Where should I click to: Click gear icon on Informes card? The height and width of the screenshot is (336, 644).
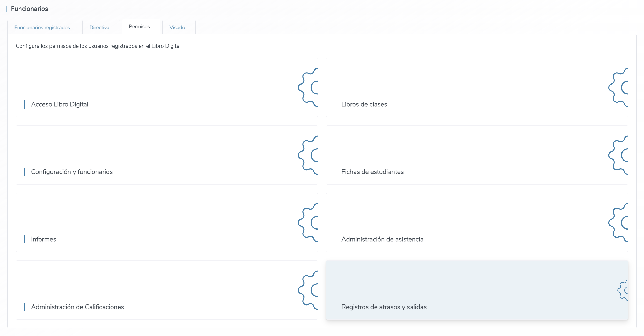(x=309, y=223)
